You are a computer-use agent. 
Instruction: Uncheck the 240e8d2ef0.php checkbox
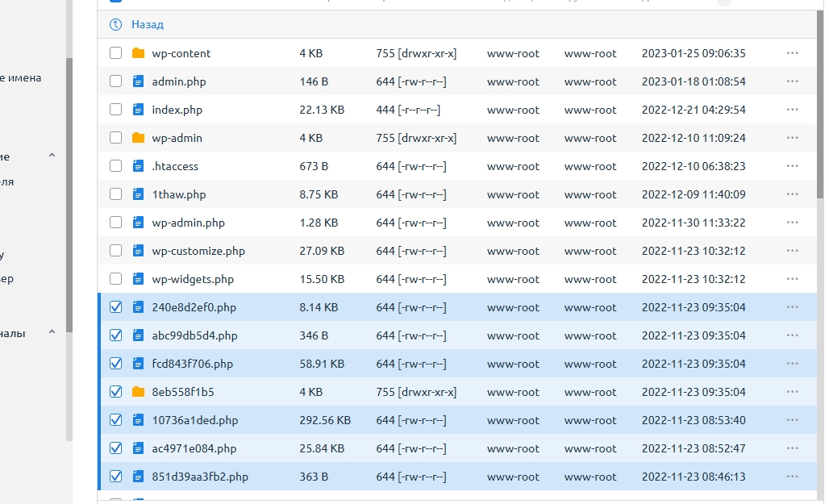[x=115, y=307]
